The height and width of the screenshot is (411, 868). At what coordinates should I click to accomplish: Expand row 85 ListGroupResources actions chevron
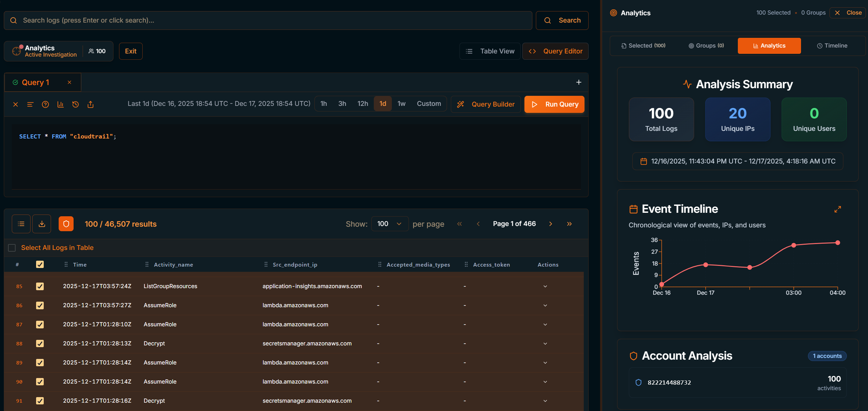[545, 286]
